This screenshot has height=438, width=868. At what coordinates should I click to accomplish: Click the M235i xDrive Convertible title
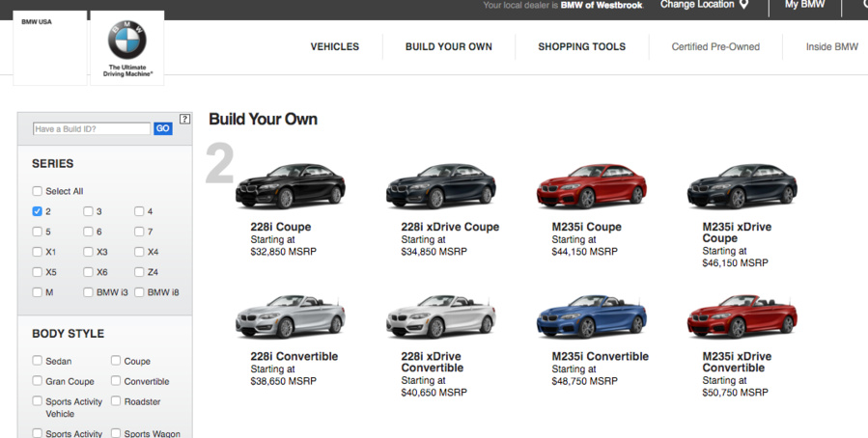click(737, 362)
